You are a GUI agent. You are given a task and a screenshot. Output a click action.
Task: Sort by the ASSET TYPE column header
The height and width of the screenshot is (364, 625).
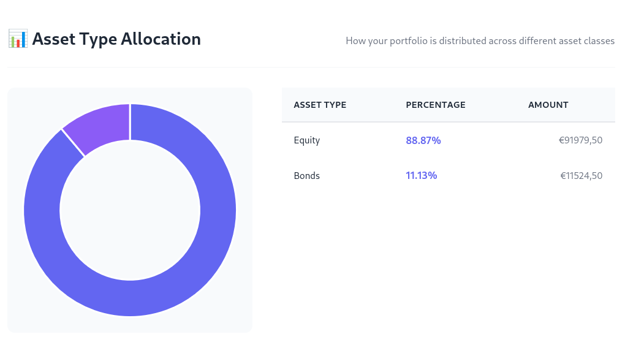(320, 105)
